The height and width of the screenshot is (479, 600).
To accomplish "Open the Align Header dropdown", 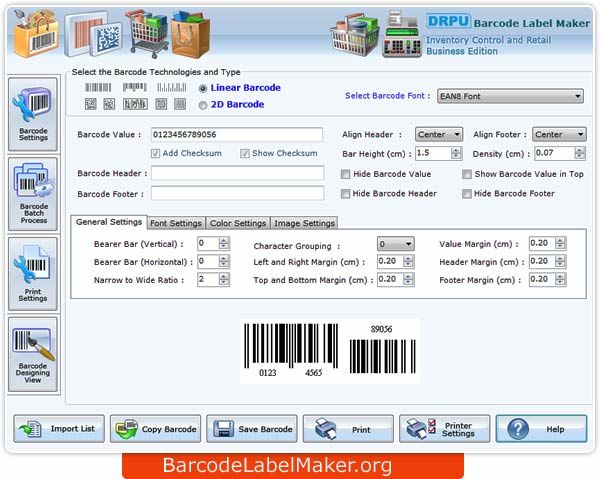I will [x=439, y=134].
